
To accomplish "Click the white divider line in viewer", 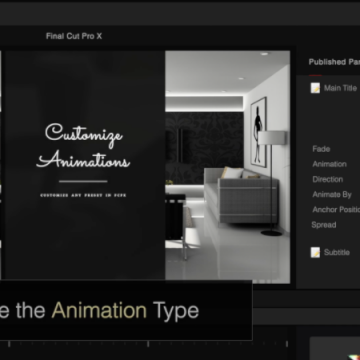I will coord(83,181).
